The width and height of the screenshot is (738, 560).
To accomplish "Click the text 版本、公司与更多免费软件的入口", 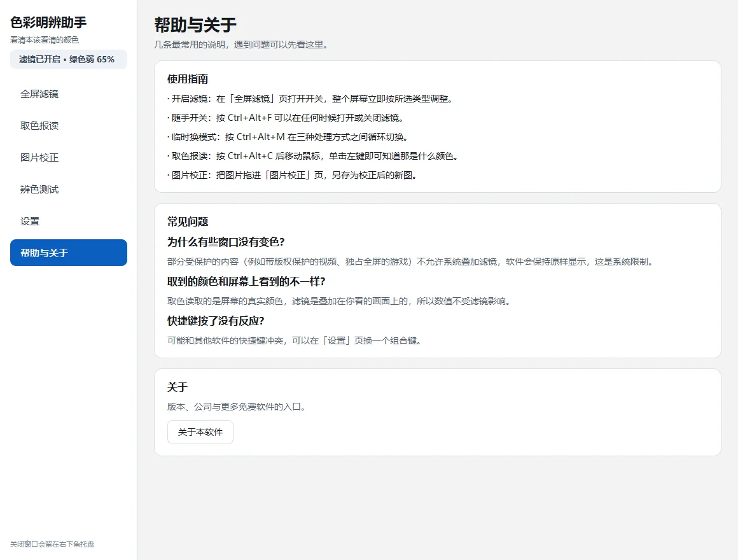I will [237, 407].
